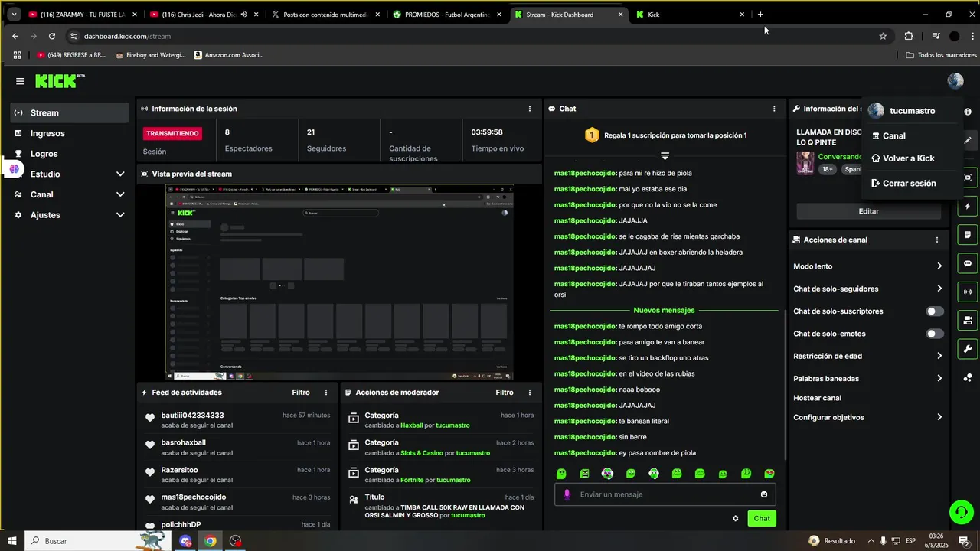This screenshot has height=551, width=980.
Task: Open Modo lento settings
Action: 868,266
